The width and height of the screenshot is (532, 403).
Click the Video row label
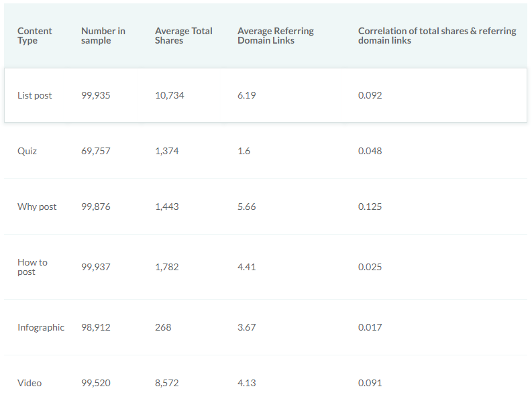(30, 383)
